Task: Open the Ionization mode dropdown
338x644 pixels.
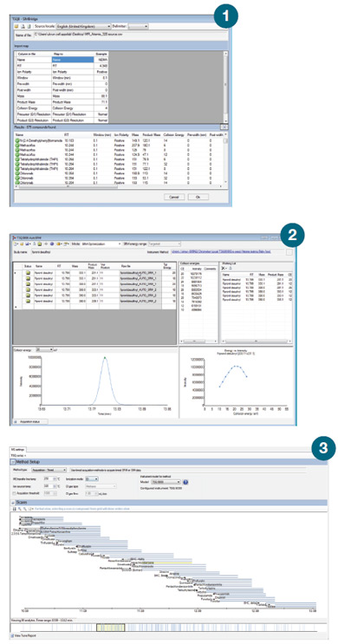Action: point(93,478)
